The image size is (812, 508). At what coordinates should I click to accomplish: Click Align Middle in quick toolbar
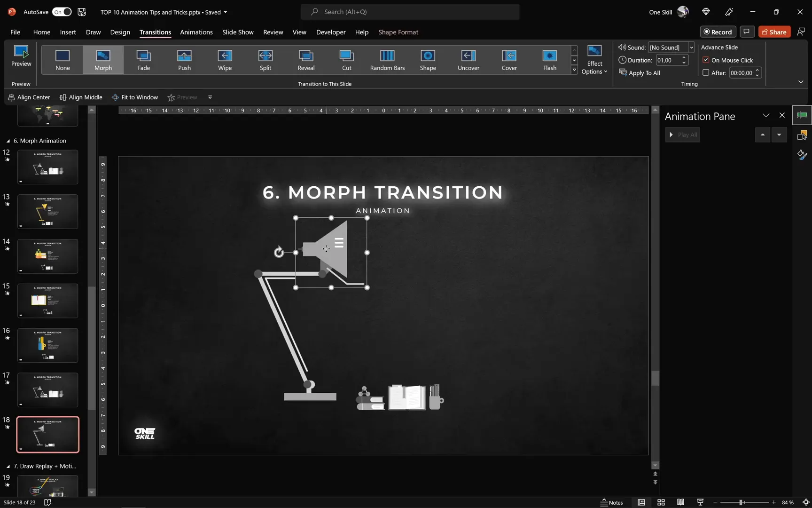coord(81,97)
